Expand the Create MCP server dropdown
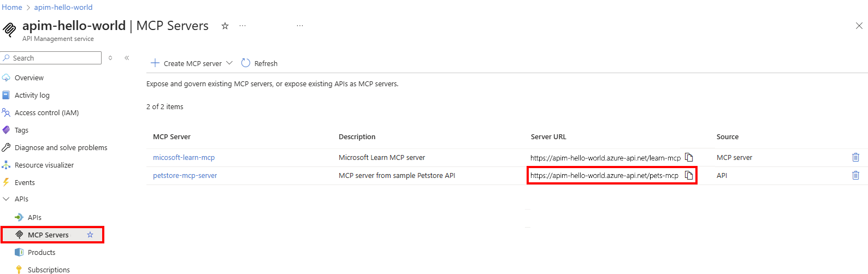 tap(229, 63)
